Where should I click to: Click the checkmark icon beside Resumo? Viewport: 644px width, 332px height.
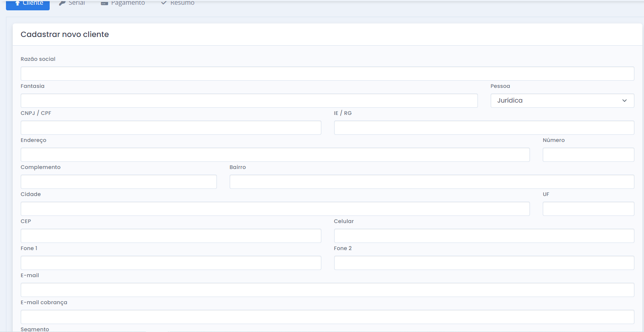pos(164,3)
